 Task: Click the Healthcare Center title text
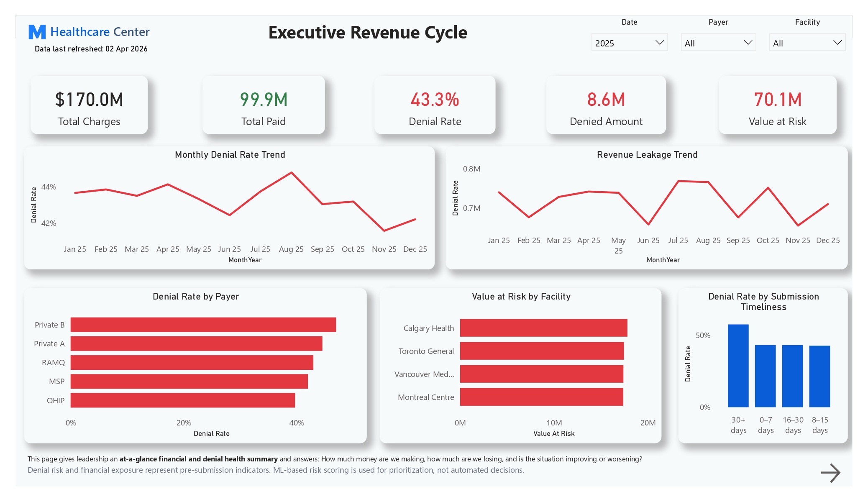[100, 32]
